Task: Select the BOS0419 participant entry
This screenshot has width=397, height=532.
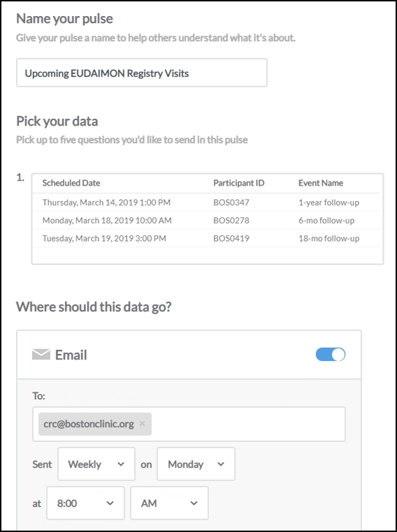Action: point(231,238)
